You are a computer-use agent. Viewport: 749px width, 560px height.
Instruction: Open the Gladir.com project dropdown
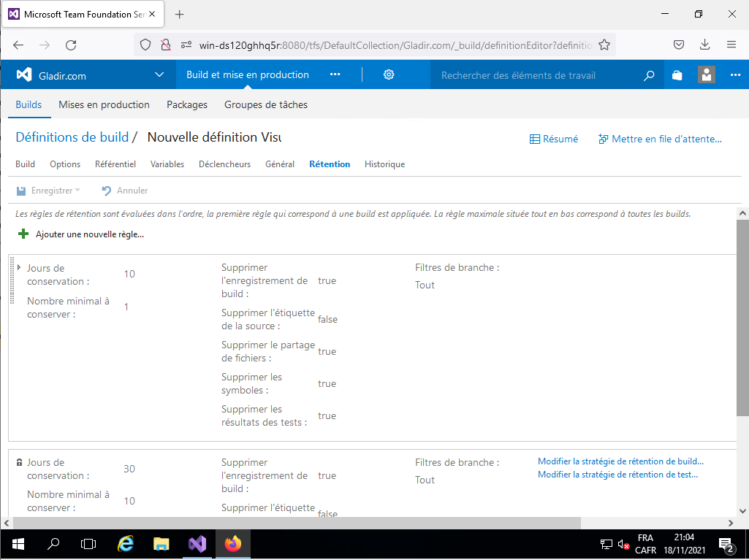click(159, 74)
